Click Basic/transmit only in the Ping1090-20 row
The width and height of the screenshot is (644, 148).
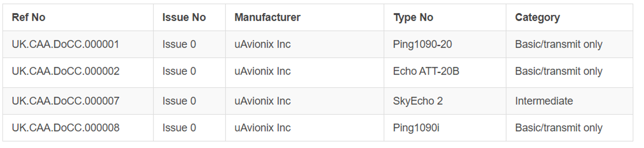(x=559, y=45)
